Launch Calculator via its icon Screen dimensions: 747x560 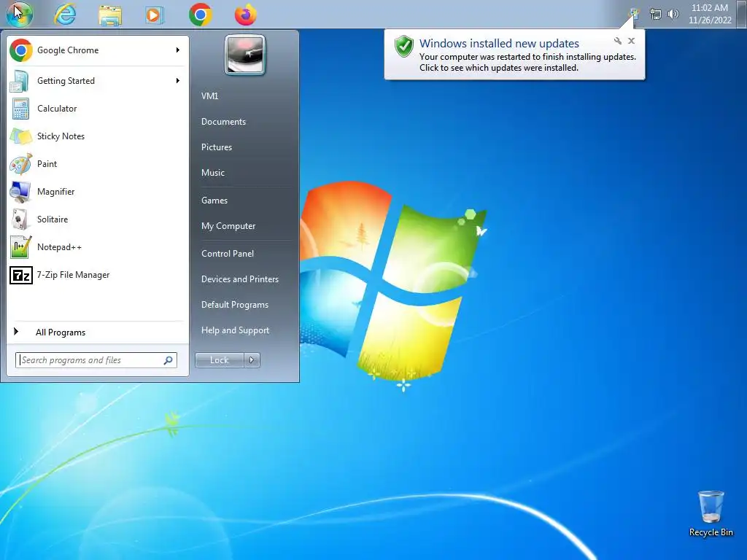coord(20,109)
